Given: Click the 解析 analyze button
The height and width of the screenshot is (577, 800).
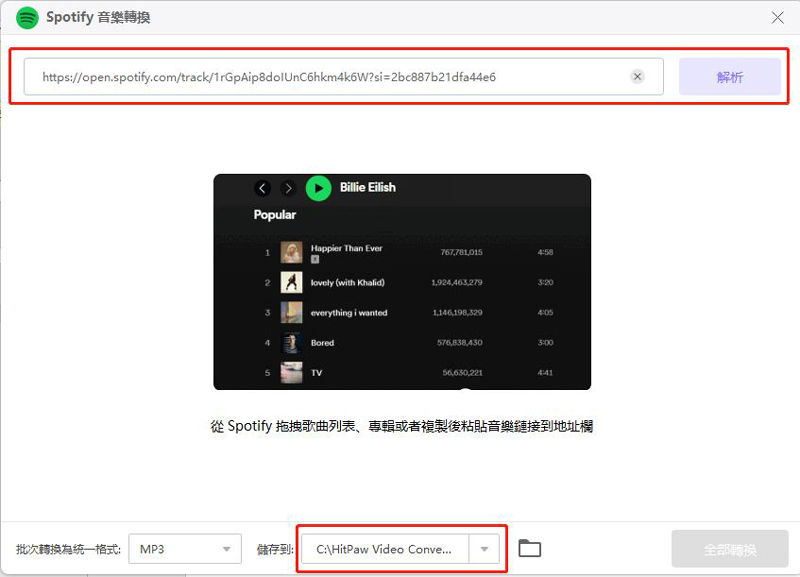Looking at the screenshot, I should (x=730, y=77).
